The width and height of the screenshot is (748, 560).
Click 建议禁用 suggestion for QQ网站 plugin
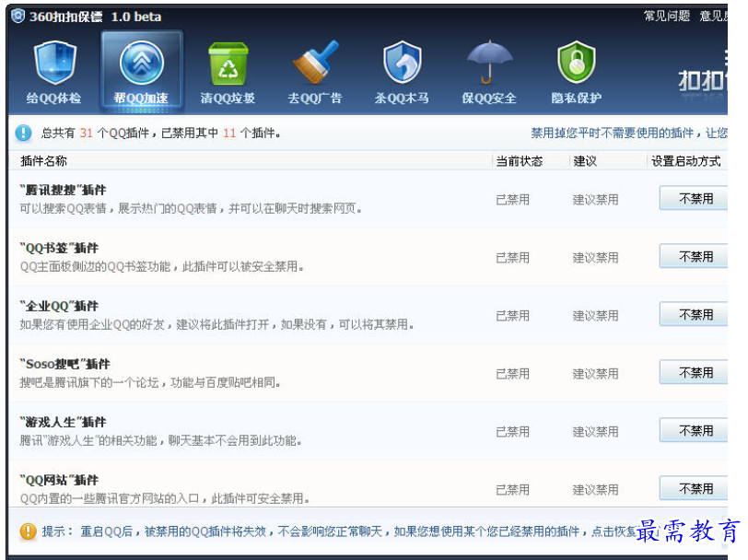[595, 489]
